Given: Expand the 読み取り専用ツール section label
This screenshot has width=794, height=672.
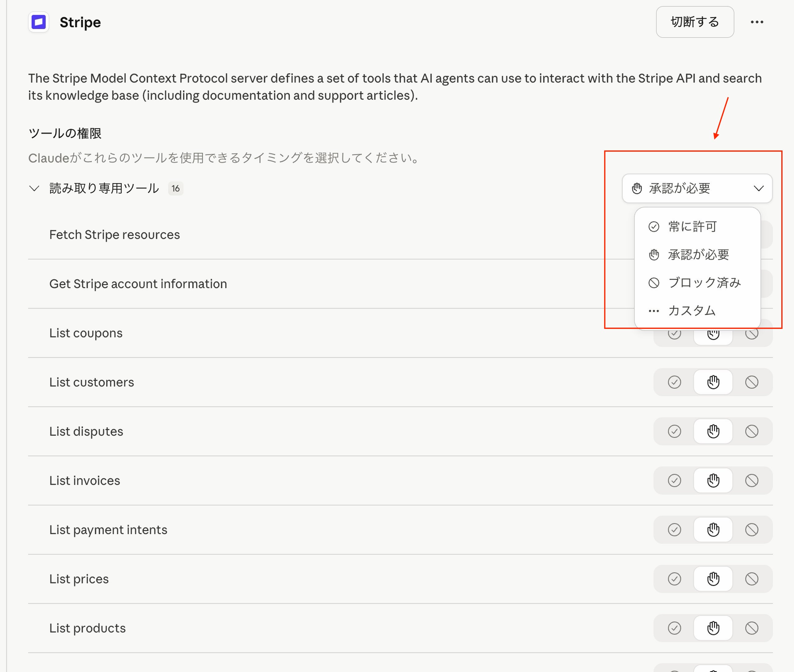Looking at the screenshot, I should [104, 188].
